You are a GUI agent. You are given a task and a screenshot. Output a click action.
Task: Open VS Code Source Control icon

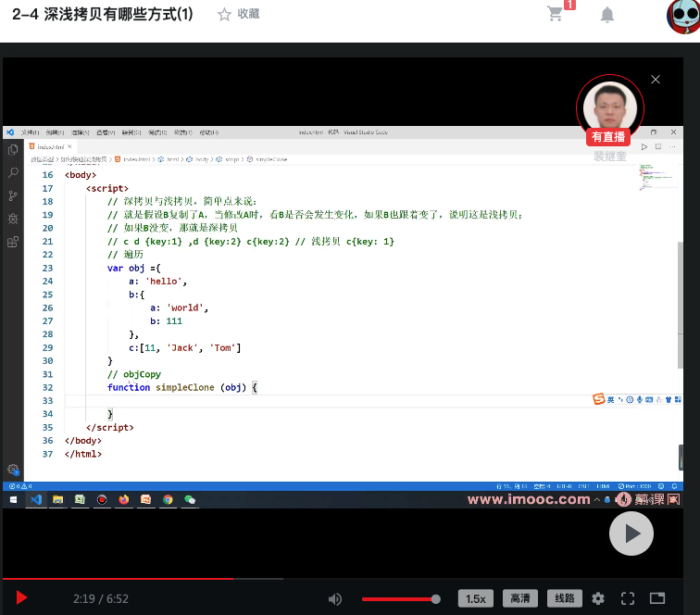coord(13,195)
